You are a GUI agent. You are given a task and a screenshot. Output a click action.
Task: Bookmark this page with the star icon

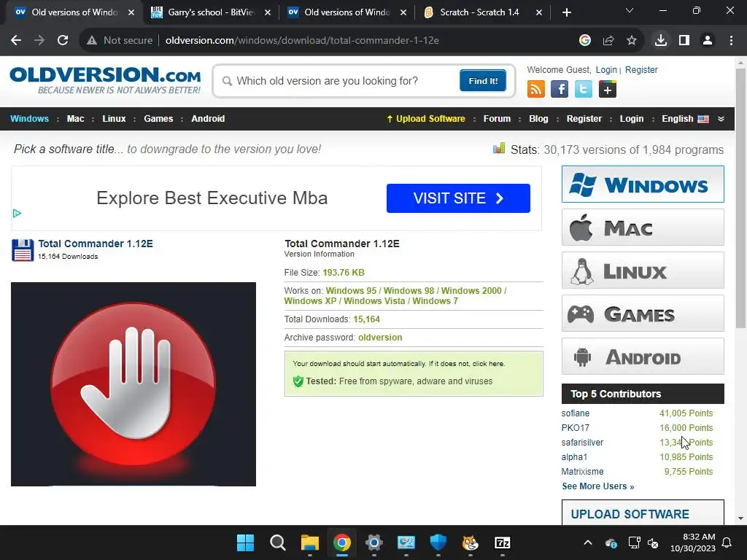point(632,41)
